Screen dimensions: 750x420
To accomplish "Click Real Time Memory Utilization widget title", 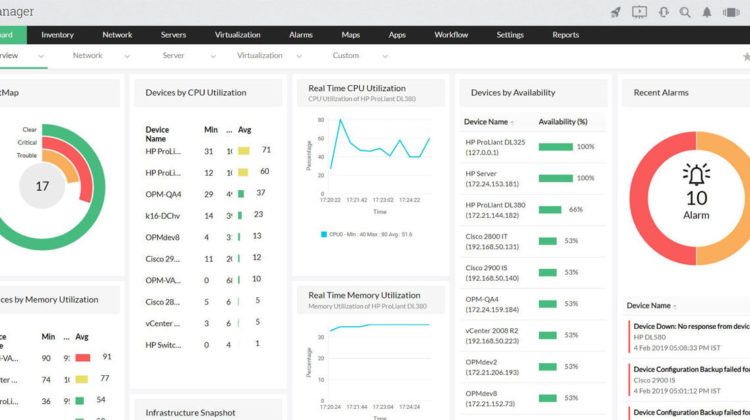I will 364,295.
